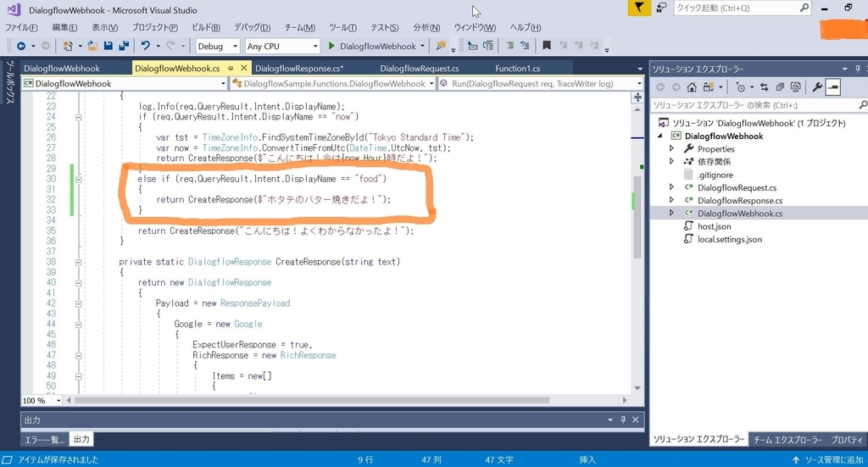
Task: Open the ファイル(F) menu
Action: [x=21, y=27]
